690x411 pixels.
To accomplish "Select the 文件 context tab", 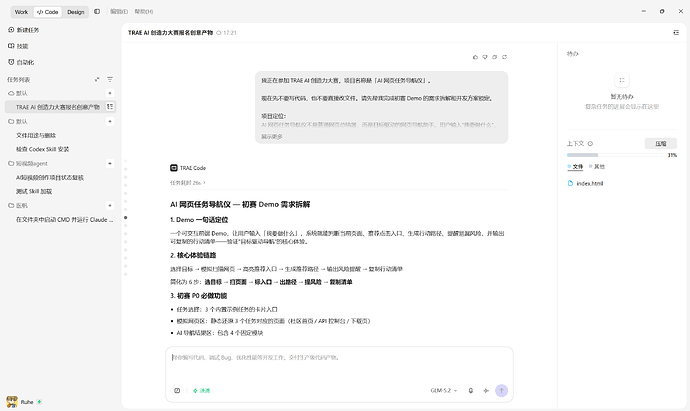I will tap(575, 167).
